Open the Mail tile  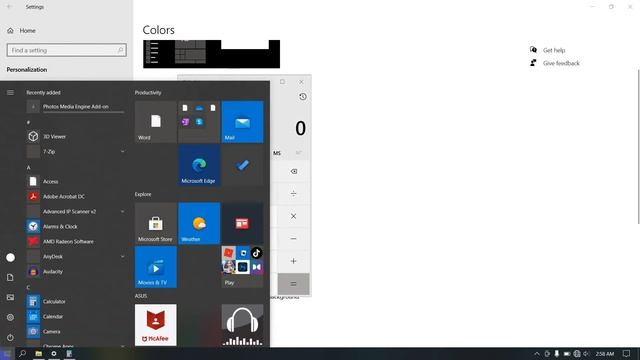[x=242, y=122]
